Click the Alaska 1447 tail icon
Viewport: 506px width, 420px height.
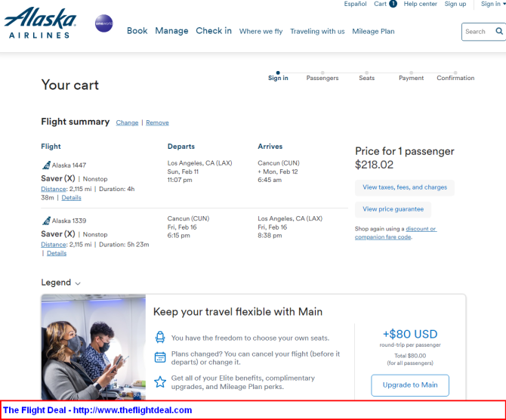click(x=46, y=165)
